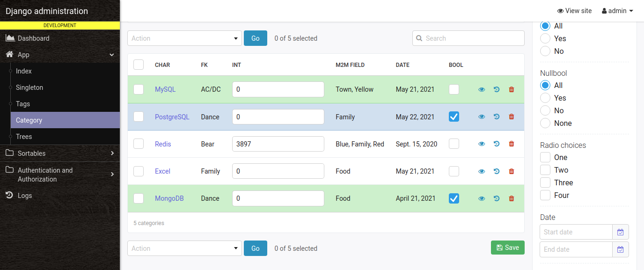Click trash icon in the Excel row

pyautogui.click(x=511, y=171)
